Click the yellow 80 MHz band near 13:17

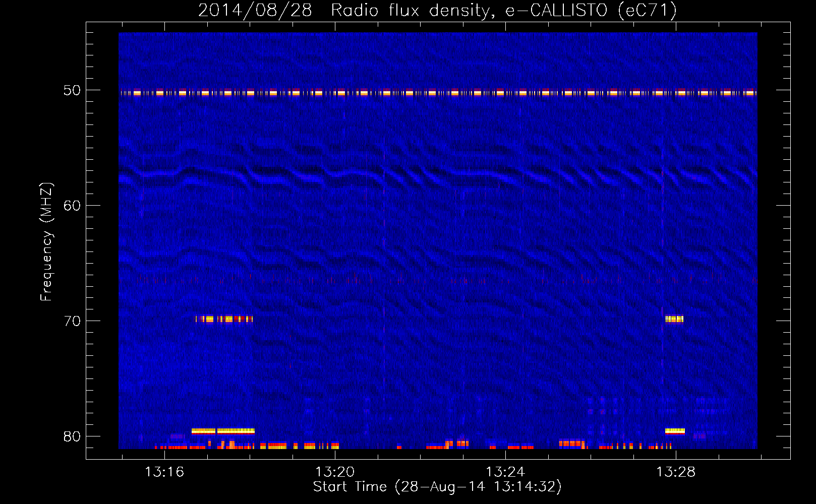tap(223, 431)
